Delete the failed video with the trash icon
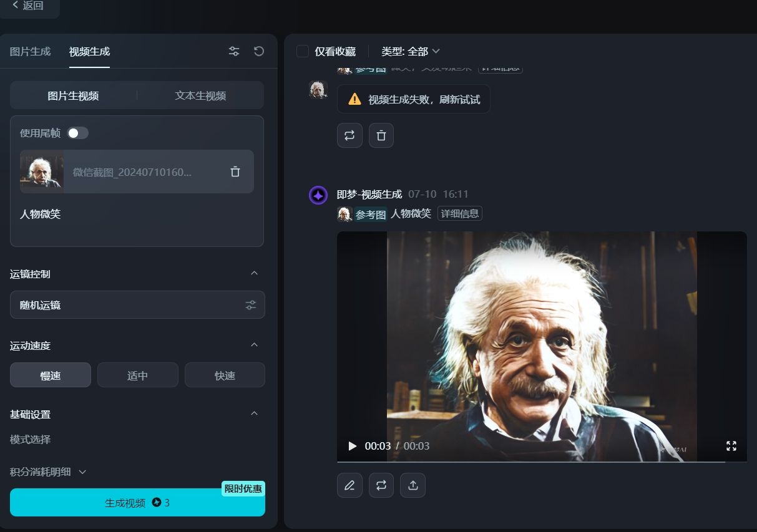This screenshot has width=757, height=532. tap(381, 135)
